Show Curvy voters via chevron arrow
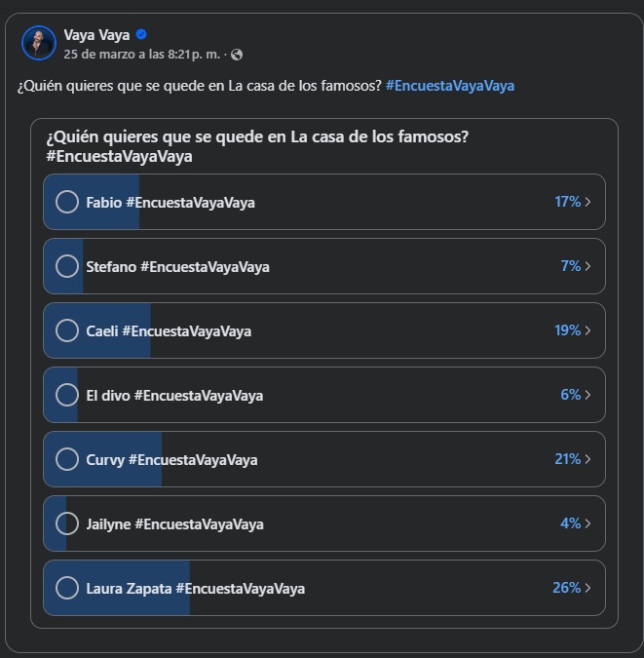 tap(588, 459)
